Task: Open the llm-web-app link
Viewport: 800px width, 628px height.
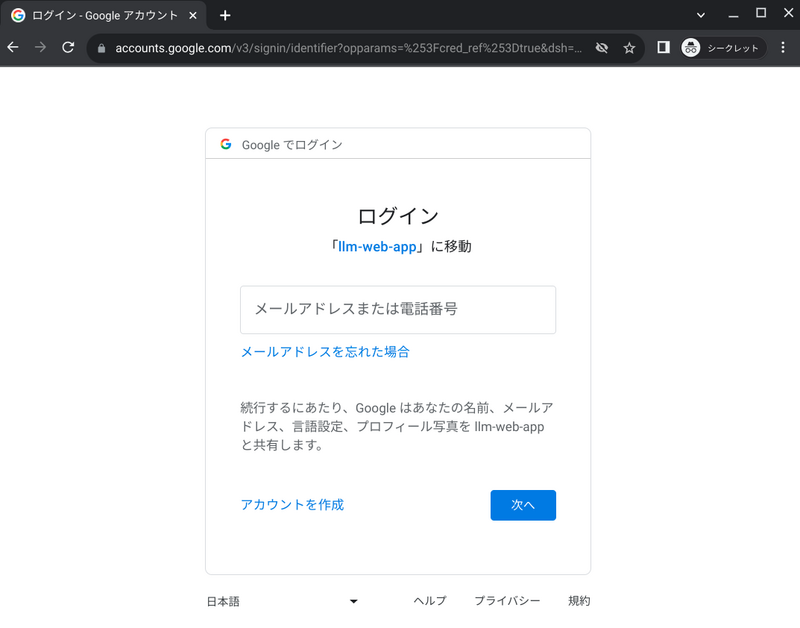Action: [377, 246]
